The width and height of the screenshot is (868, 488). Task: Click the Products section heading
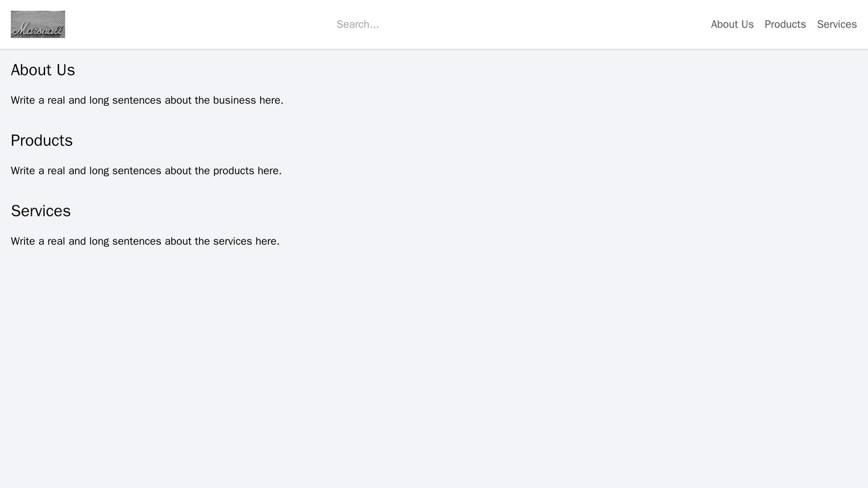point(41,140)
